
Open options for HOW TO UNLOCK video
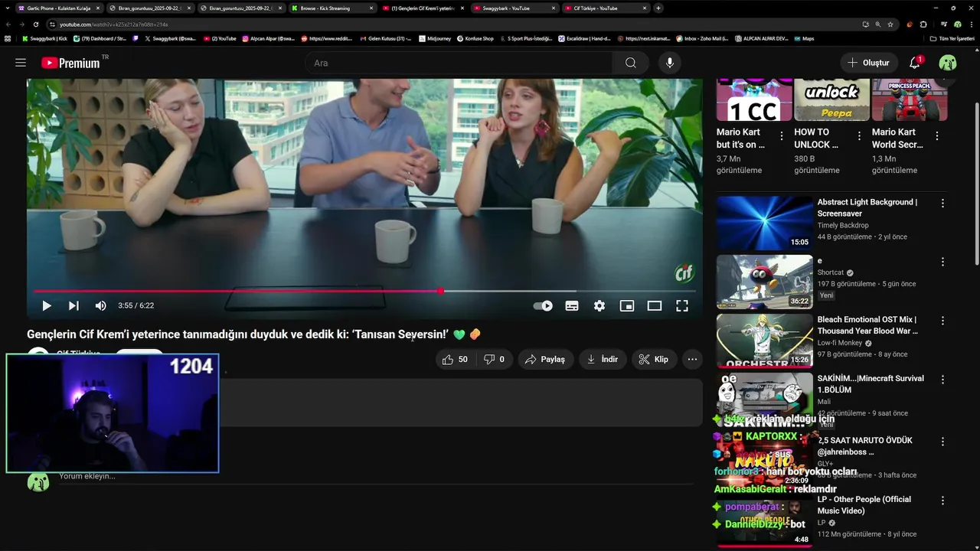pos(859,136)
